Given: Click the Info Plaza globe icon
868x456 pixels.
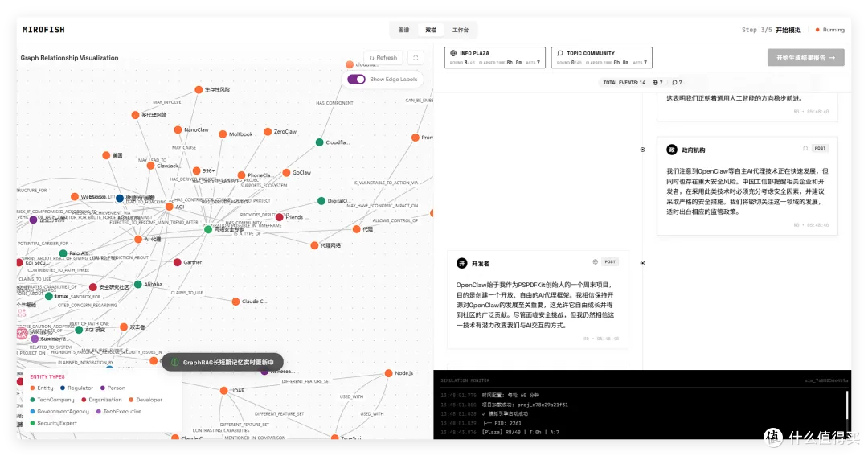Looking at the screenshot, I should click(x=453, y=53).
